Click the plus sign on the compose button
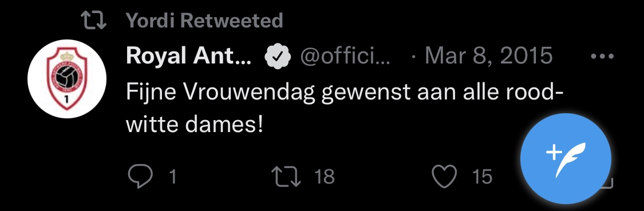Image resolution: width=644 pixels, height=211 pixels. coord(554,153)
